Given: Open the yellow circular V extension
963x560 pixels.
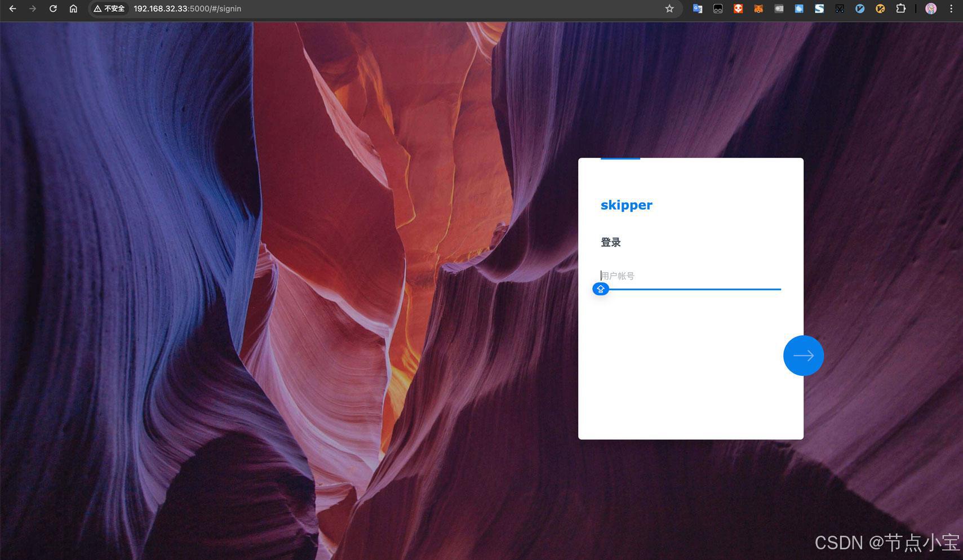Looking at the screenshot, I should coord(880,8).
